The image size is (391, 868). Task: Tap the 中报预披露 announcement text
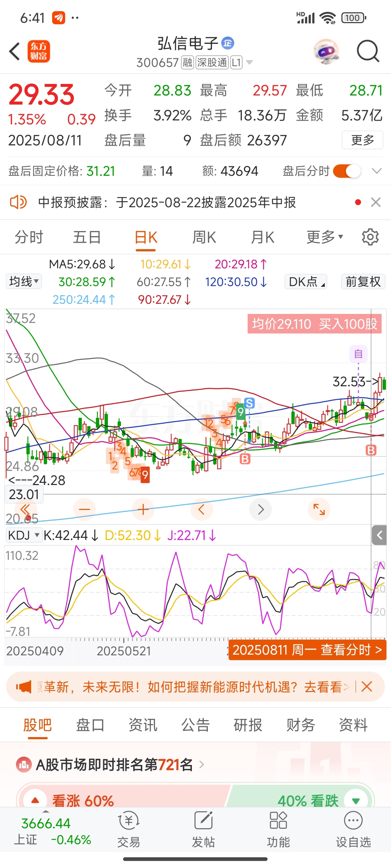click(167, 202)
